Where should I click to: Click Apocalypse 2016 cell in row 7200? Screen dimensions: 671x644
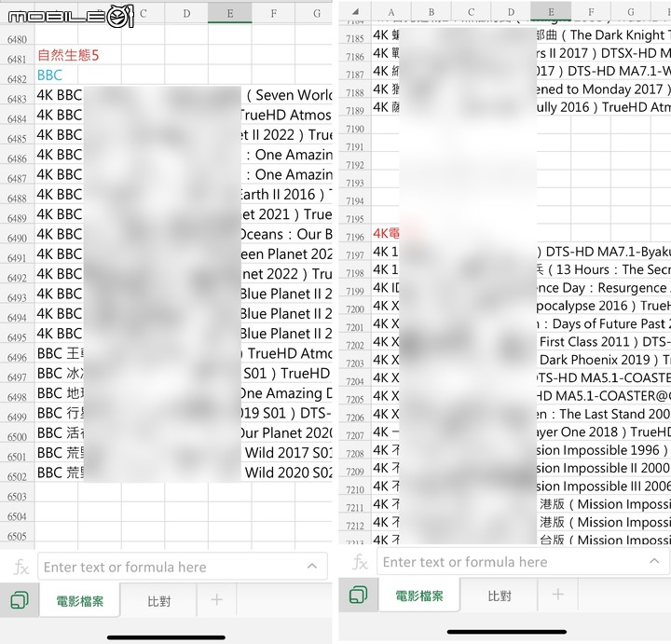click(604, 306)
